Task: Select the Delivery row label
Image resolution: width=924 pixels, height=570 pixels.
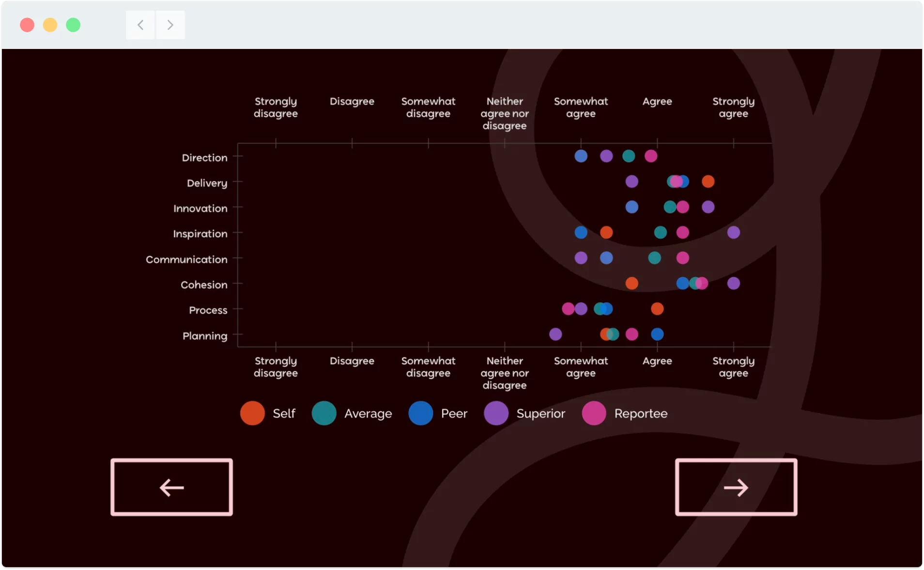Action: [207, 183]
